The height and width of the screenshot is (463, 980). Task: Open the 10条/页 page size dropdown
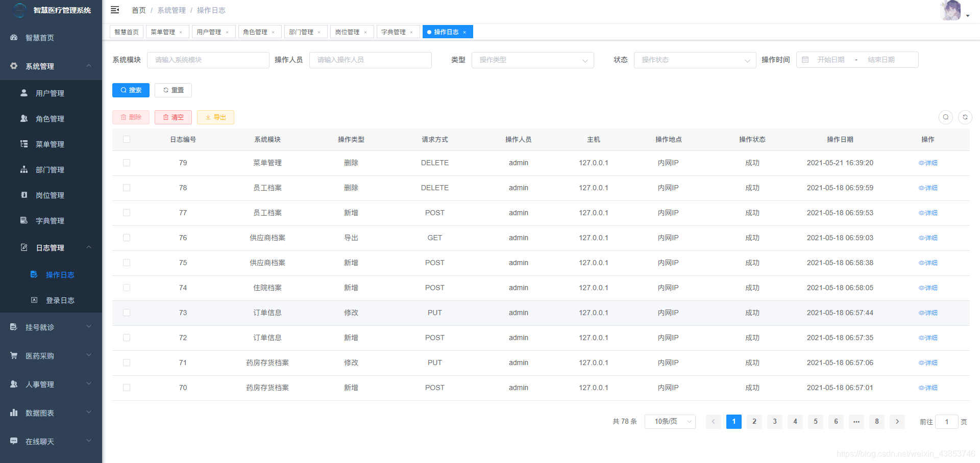click(x=670, y=422)
